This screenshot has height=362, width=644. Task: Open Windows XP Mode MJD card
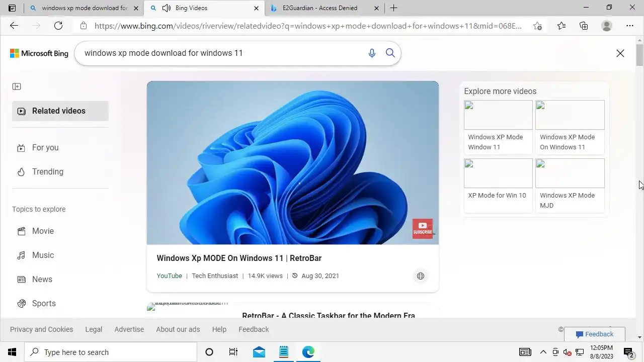coord(570,185)
